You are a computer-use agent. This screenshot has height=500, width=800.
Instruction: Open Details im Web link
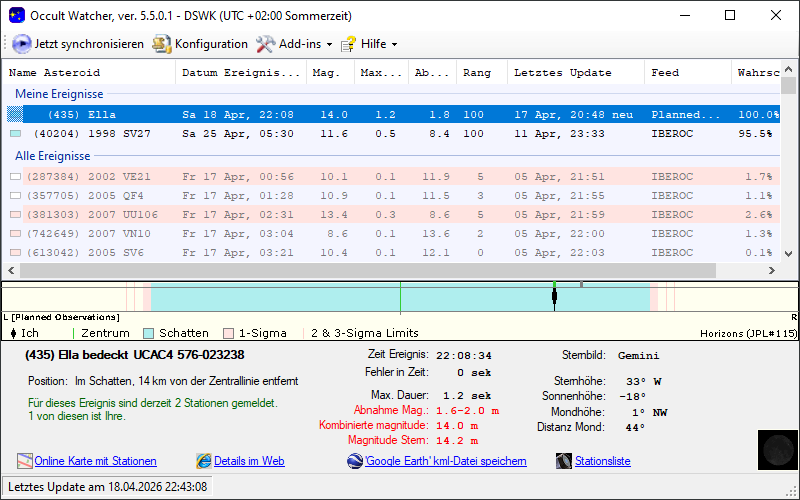249,461
